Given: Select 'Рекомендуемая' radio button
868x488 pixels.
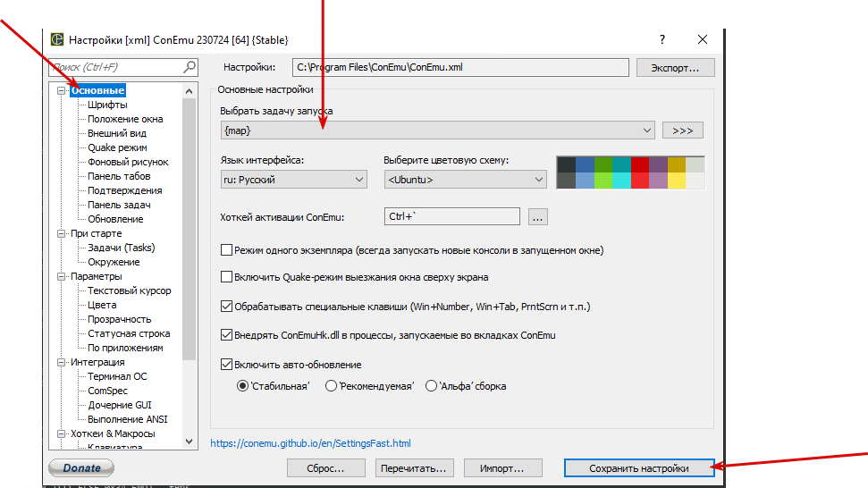Looking at the screenshot, I should tap(331, 385).
